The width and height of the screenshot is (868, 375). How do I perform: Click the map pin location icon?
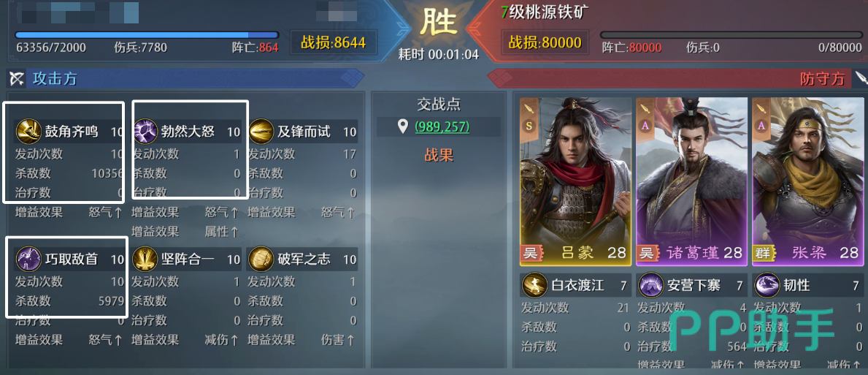[403, 127]
